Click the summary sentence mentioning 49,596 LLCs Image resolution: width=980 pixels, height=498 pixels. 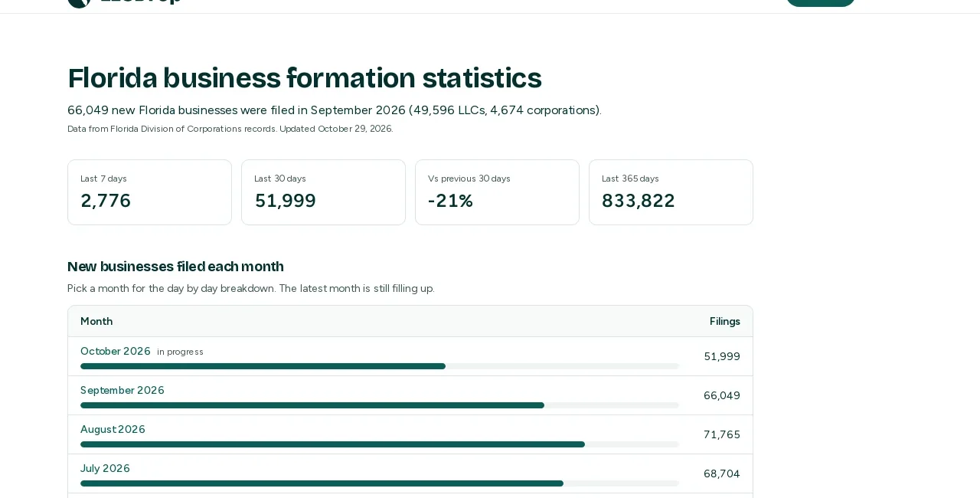(x=335, y=110)
